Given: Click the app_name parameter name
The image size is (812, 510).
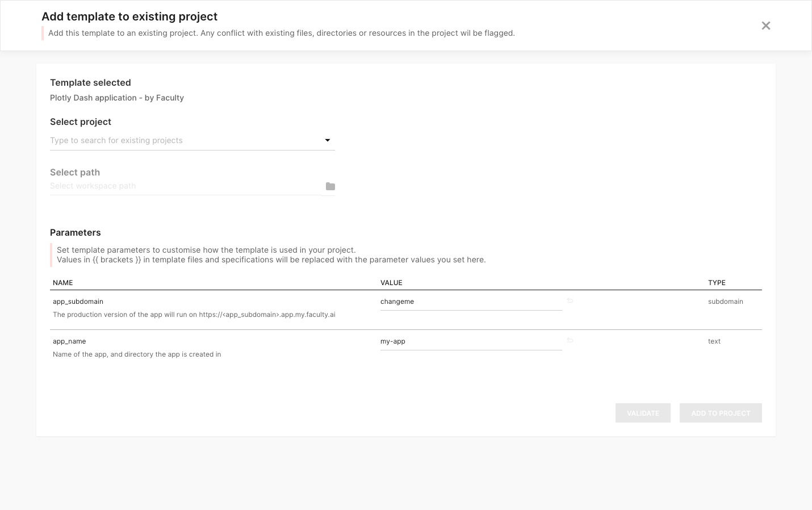Looking at the screenshot, I should click(69, 341).
